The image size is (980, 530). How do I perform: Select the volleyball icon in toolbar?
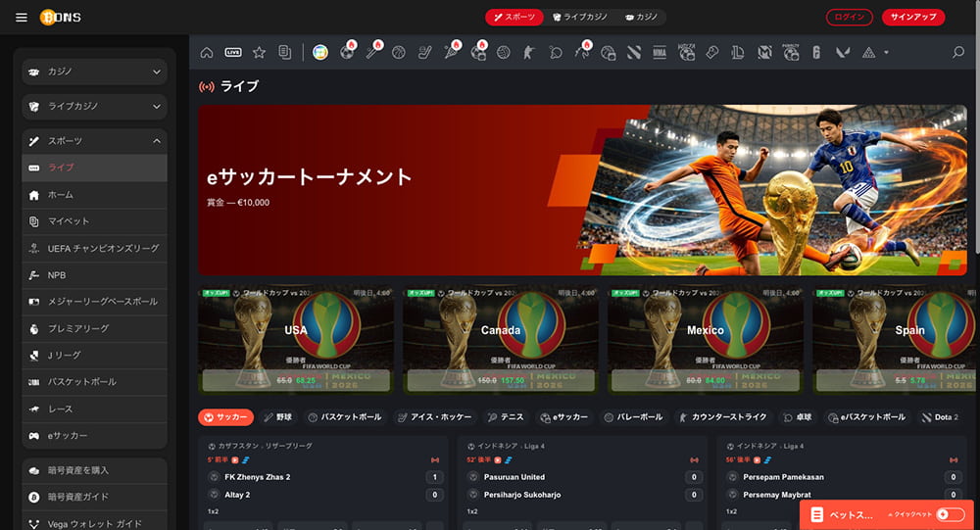tap(503, 53)
